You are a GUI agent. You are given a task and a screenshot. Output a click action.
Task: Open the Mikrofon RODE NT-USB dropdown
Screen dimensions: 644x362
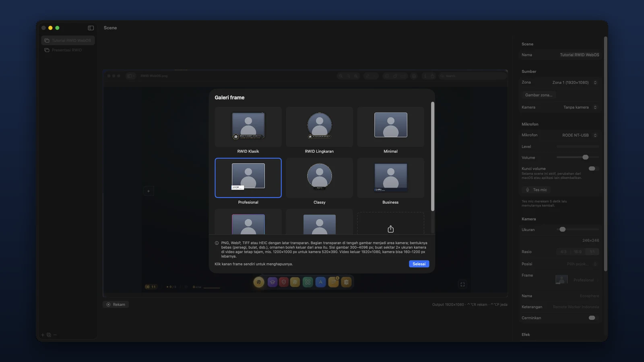(580, 135)
